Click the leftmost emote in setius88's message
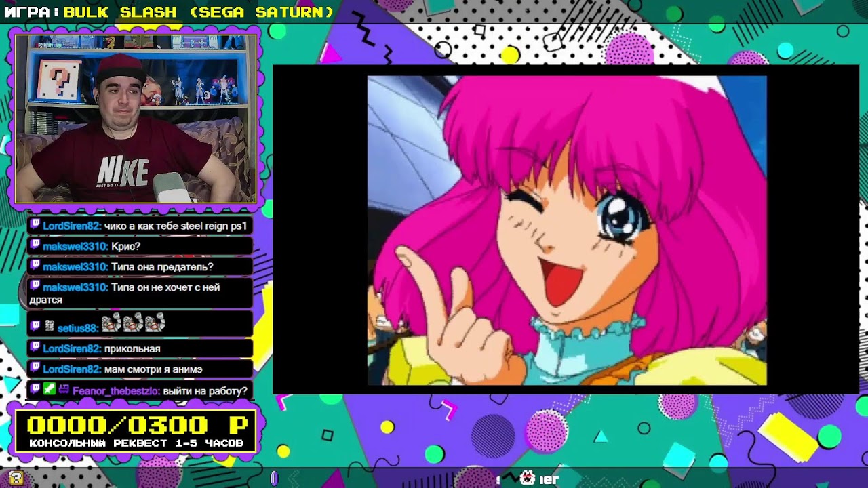Screen dimensions: 868x488 click(111, 323)
